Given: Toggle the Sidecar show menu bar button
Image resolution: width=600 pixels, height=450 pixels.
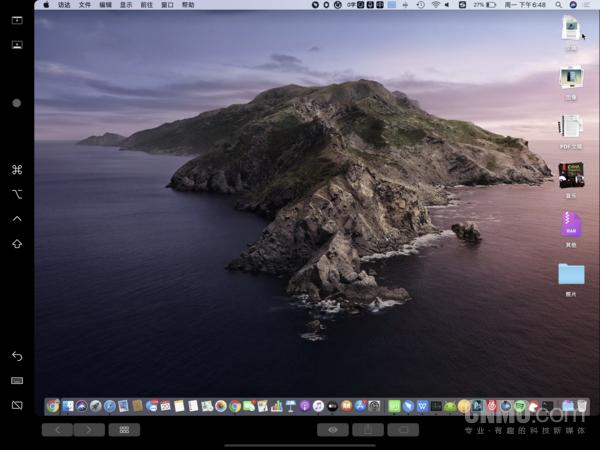Looking at the screenshot, I should [x=17, y=20].
